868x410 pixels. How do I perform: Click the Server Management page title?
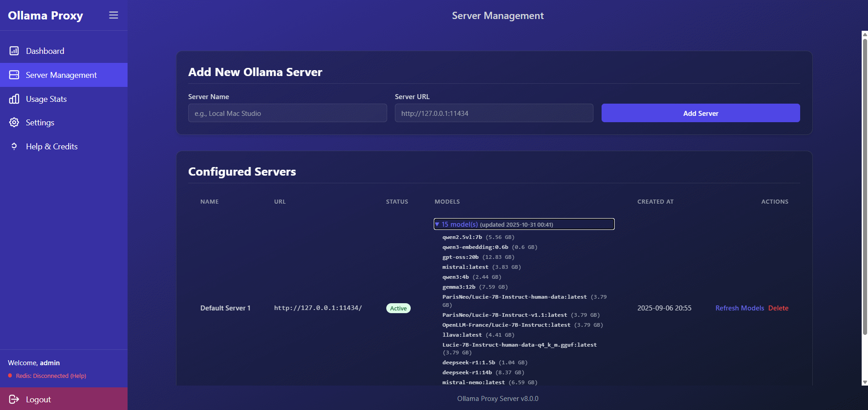[498, 15]
